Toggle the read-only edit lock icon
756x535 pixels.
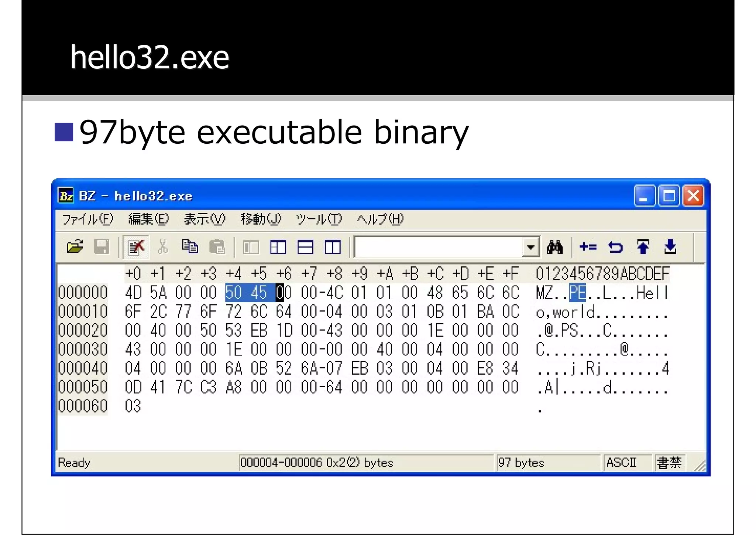tap(136, 247)
